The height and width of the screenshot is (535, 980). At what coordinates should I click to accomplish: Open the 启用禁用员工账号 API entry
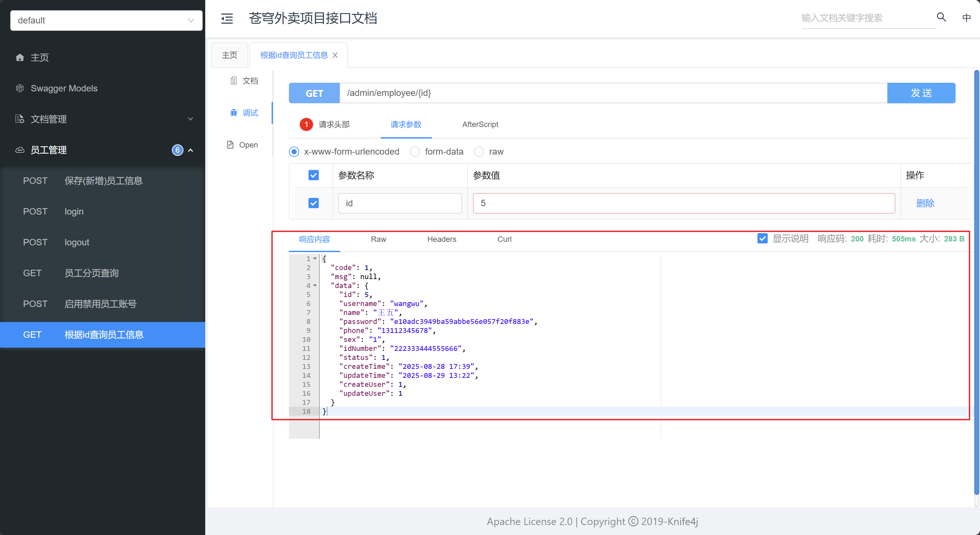click(103, 304)
